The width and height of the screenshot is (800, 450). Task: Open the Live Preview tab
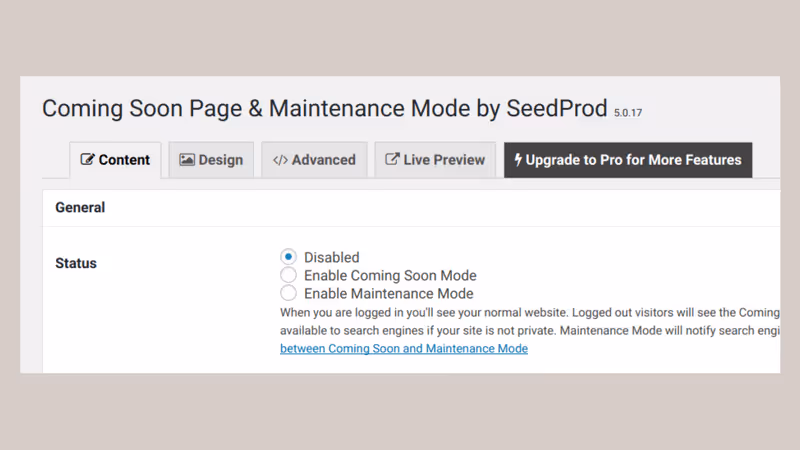(435, 160)
